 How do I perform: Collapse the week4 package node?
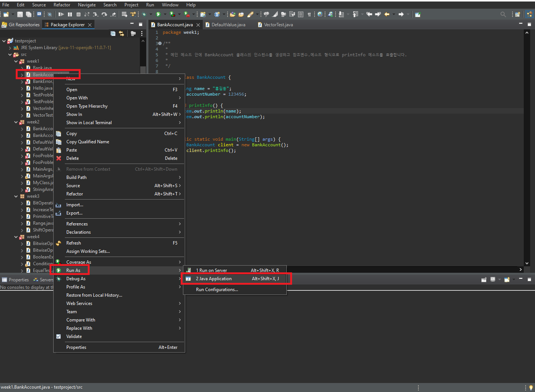click(16, 237)
